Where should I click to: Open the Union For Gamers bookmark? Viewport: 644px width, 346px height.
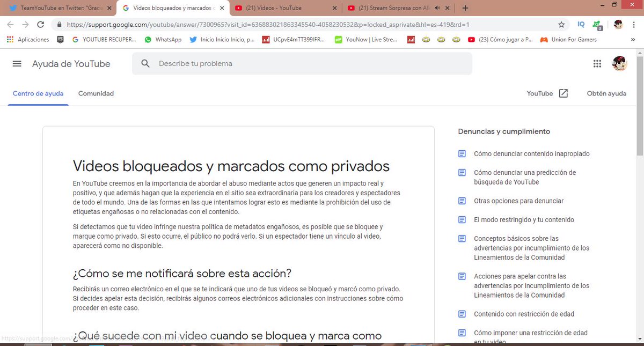coord(568,39)
